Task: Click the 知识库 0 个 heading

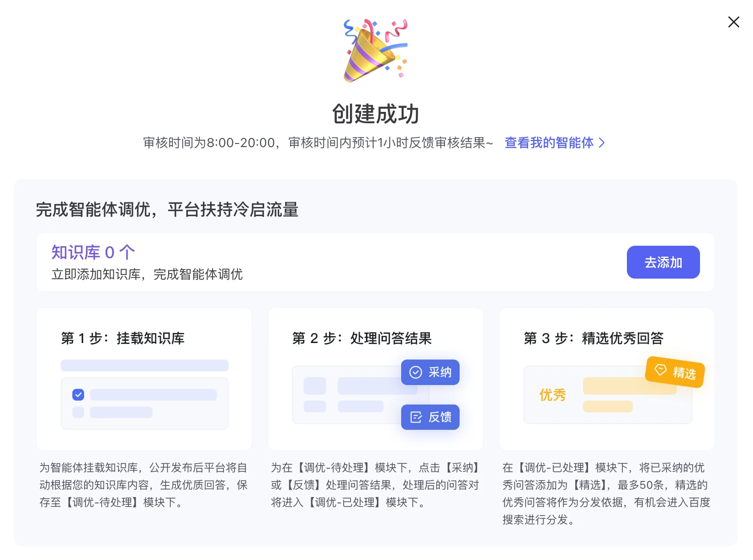Action: click(x=93, y=252)
